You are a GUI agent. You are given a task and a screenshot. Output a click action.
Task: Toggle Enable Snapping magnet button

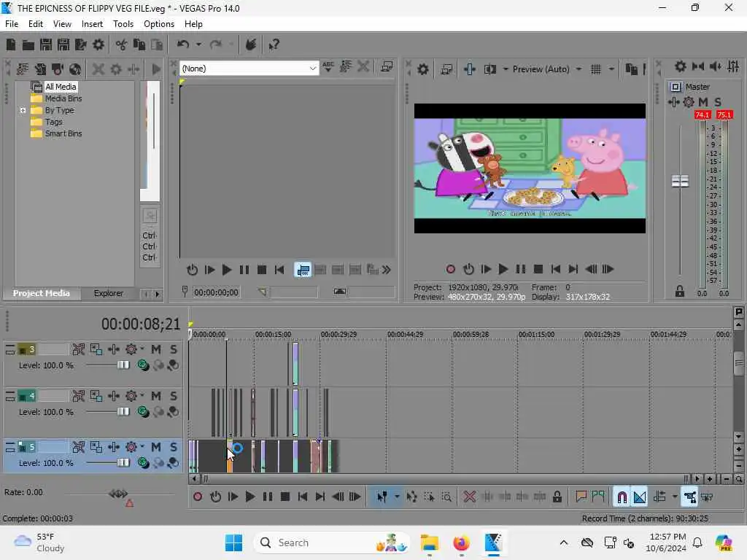(622, 497)
